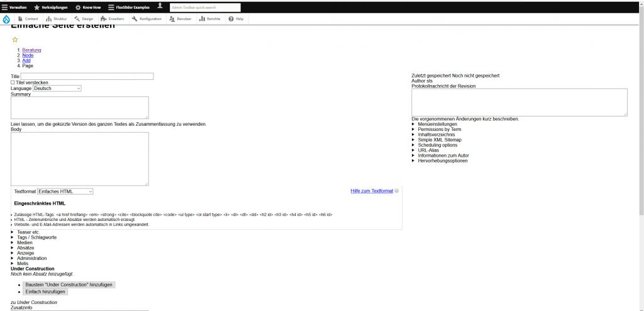Open the user account icon
644x311 pixels.
[x=160, y=6]
